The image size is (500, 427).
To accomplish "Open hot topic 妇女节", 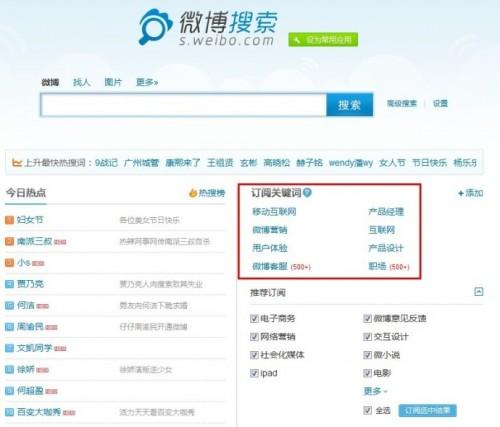I will (30, 220).
